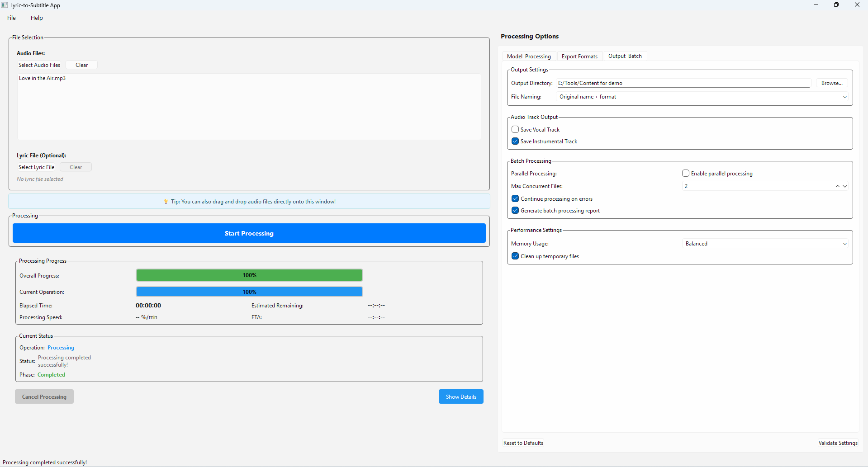Restore down the application window
The height and width of the screenshot is (467, 868).
836,5
